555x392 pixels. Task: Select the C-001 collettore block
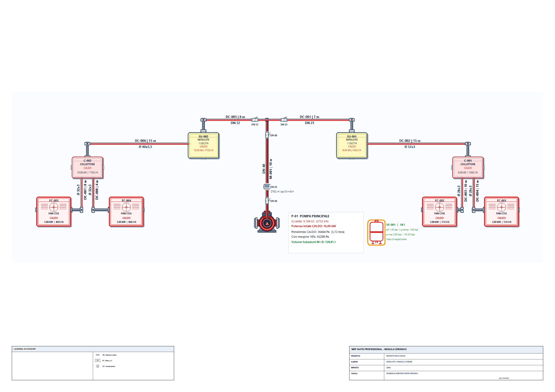coord(468,167)
